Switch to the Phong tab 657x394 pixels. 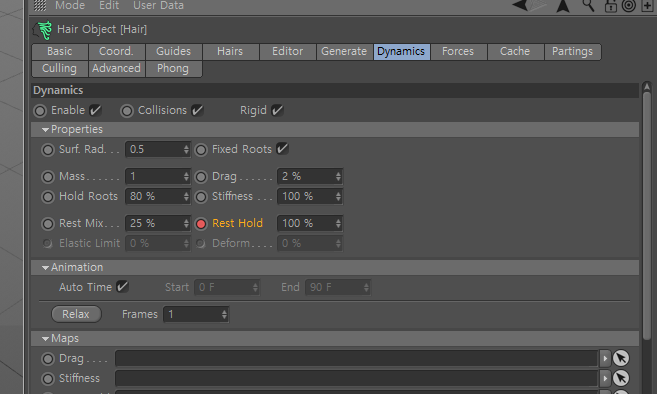173,69
